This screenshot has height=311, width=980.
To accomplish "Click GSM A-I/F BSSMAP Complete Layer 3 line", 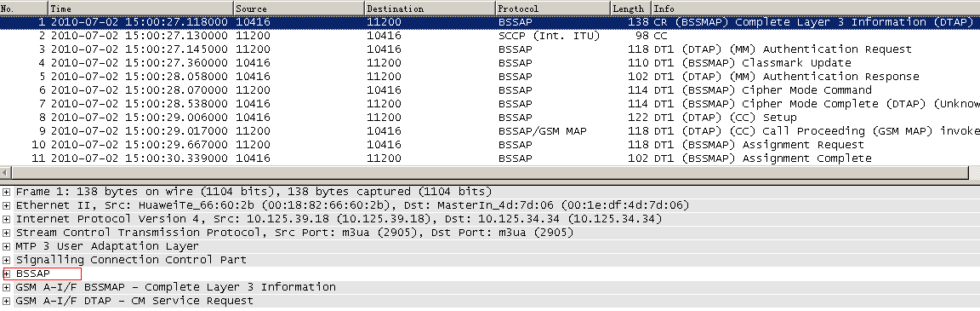I will click(x=175, y=287).
